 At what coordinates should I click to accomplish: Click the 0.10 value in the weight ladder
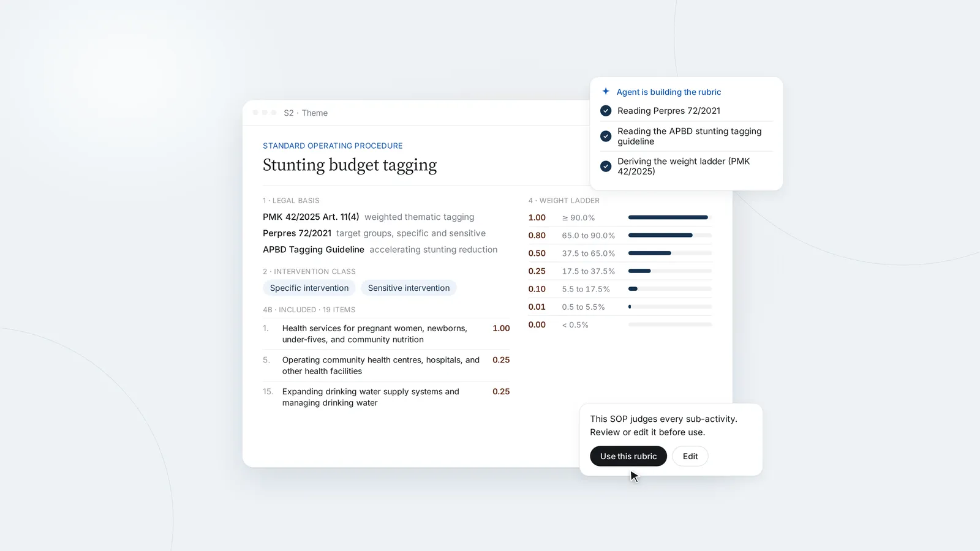click(x=537, y=289)
